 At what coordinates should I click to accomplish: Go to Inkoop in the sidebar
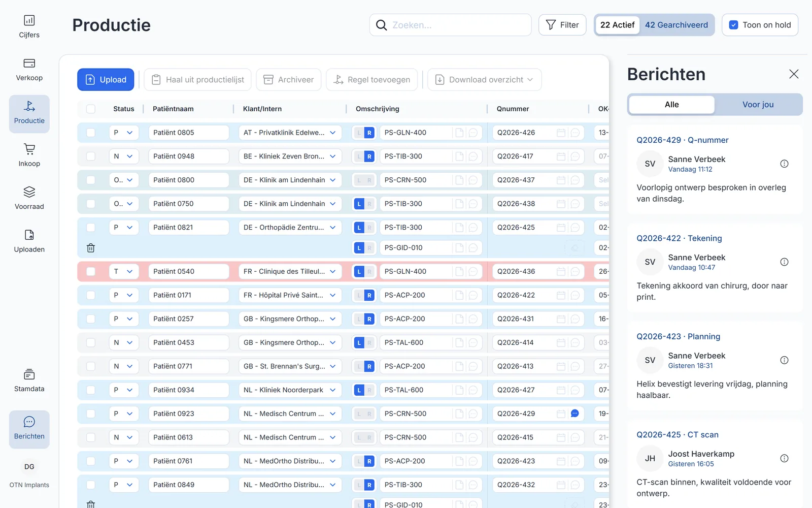[x=29, y=156]
